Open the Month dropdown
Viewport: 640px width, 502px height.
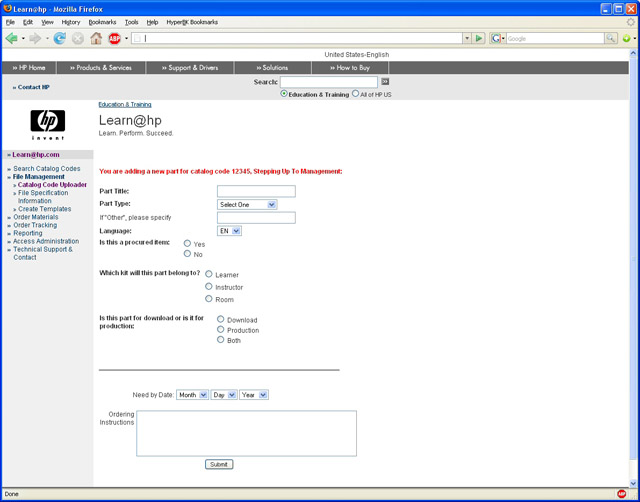192,395
